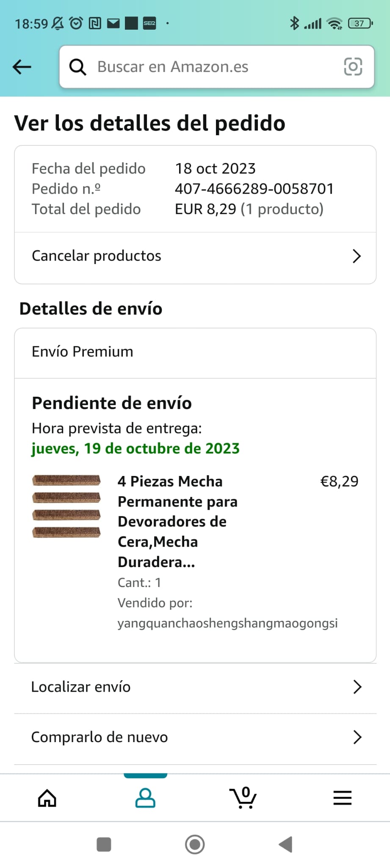Tap seller name yangquanchaoshengshangmaogongsi
This screenshot has height=868, width=390.
227,623
